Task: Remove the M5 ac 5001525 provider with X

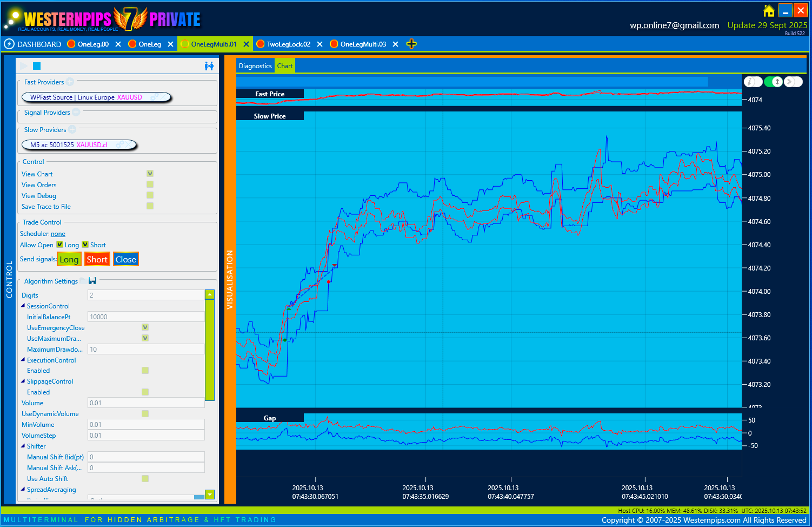Action: pyautogui.click(x=129, y=145)
